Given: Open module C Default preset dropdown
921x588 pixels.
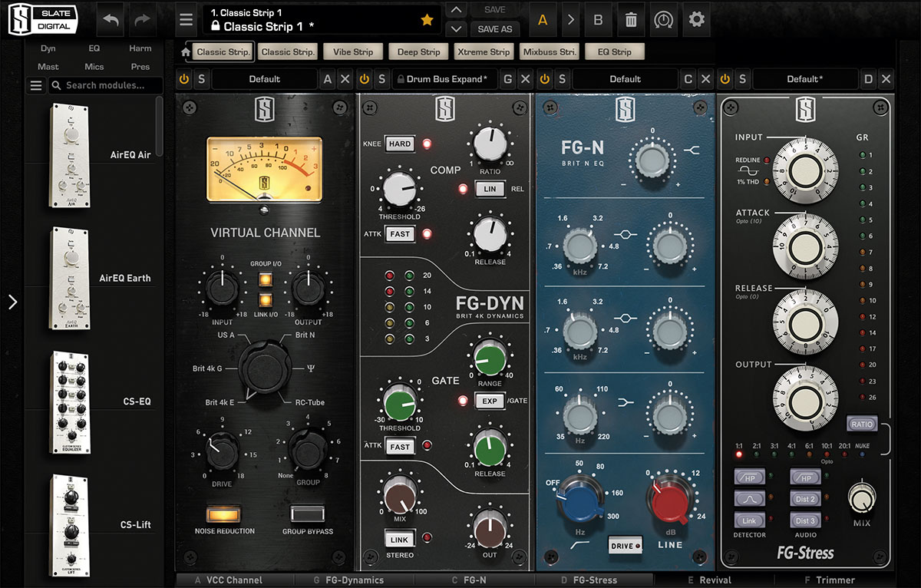Looking at the screenshot, I should (x=625, y=79).
